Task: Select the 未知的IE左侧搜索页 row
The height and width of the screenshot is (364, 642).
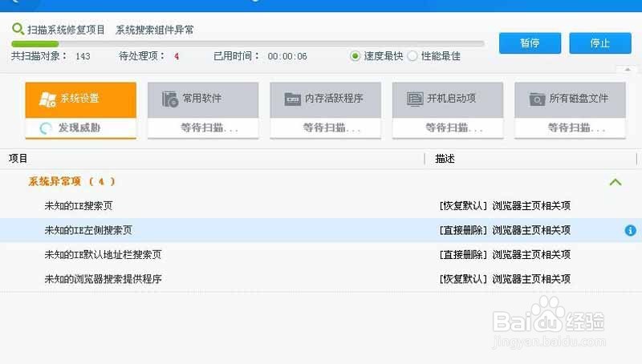Action: point(321,230)
